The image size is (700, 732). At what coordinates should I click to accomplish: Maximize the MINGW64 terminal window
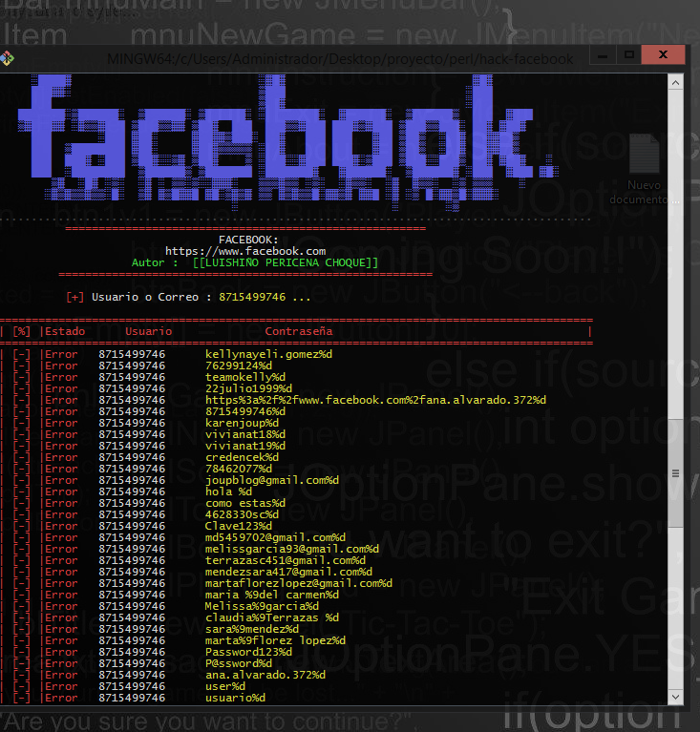tap(629, 55)
